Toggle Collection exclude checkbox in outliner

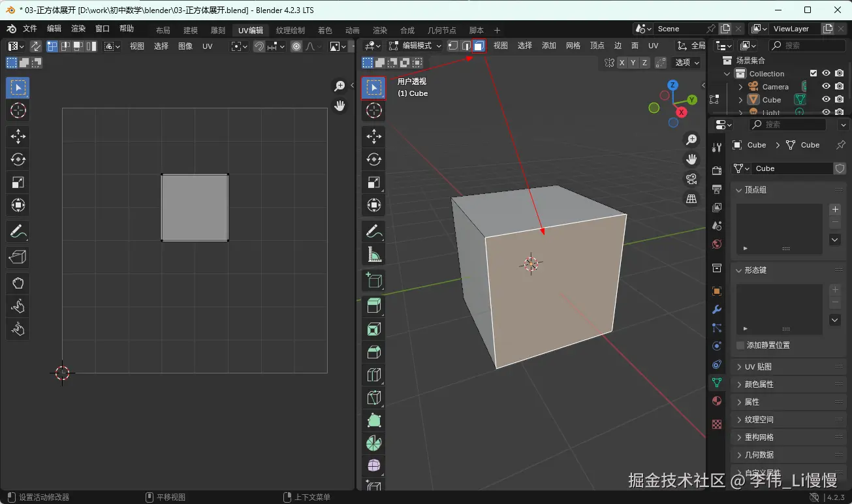[x=813, y=74]
